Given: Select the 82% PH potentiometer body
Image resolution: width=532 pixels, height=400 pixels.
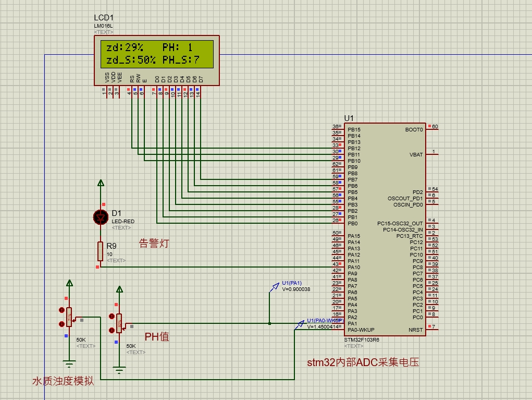Looking at the screenshot, I should coord(119,324).
